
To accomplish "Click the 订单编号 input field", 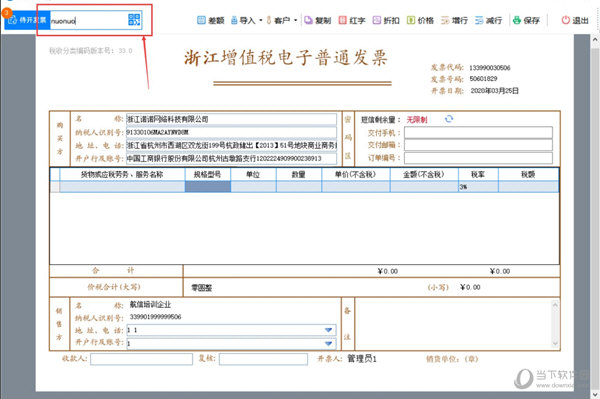I will click(x=478, y=158).
